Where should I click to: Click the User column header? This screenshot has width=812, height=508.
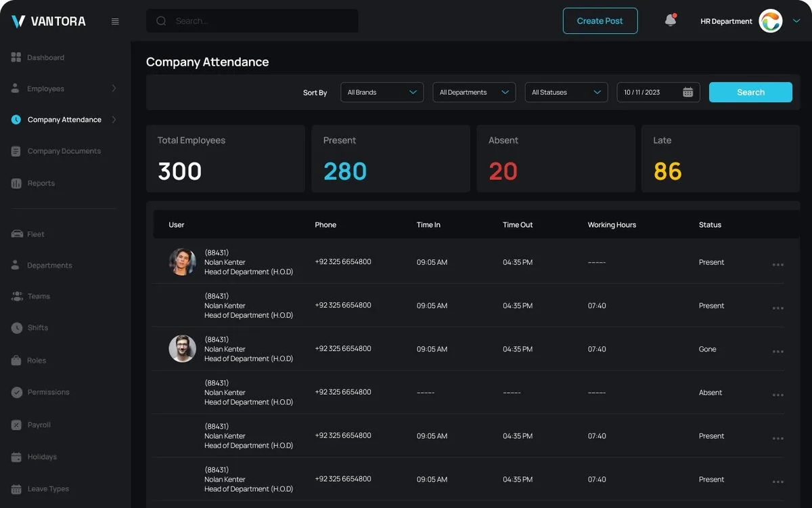click(x=177, y=225)
